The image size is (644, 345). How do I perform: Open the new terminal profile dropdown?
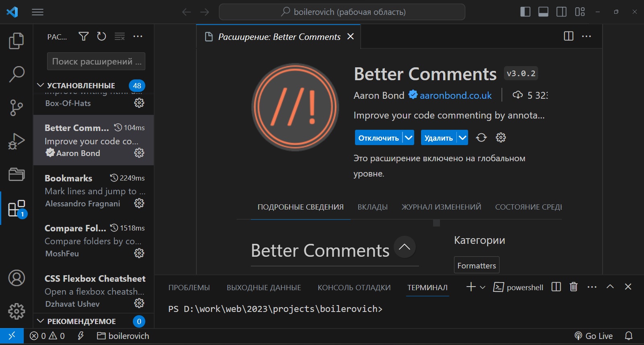[483, 287]
